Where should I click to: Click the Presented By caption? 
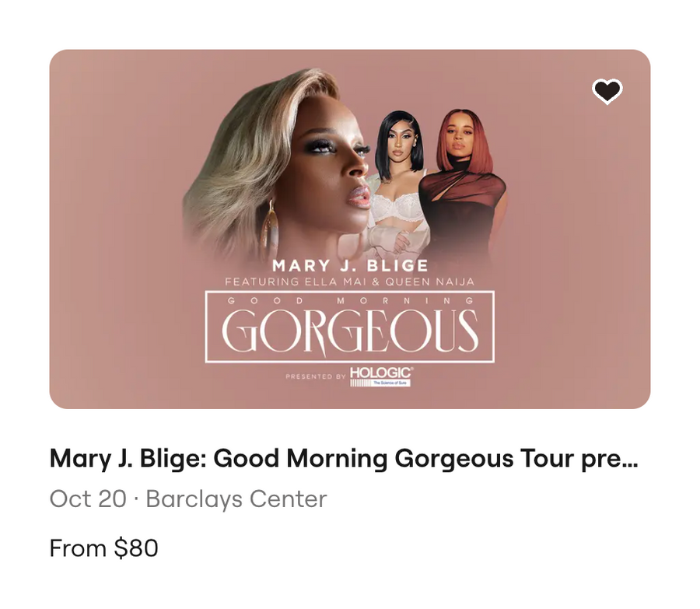pyautogui.click(x=316, y=376)
